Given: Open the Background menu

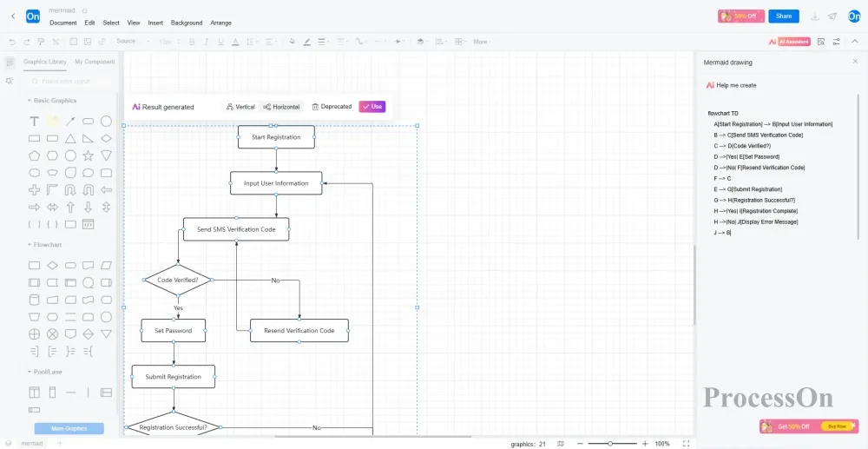Looking at the screenshot, I should (187, 23).
